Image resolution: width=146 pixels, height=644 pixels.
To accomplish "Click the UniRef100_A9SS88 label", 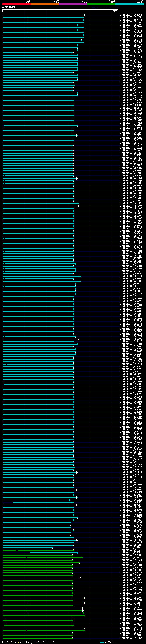I will click(131, 339).
